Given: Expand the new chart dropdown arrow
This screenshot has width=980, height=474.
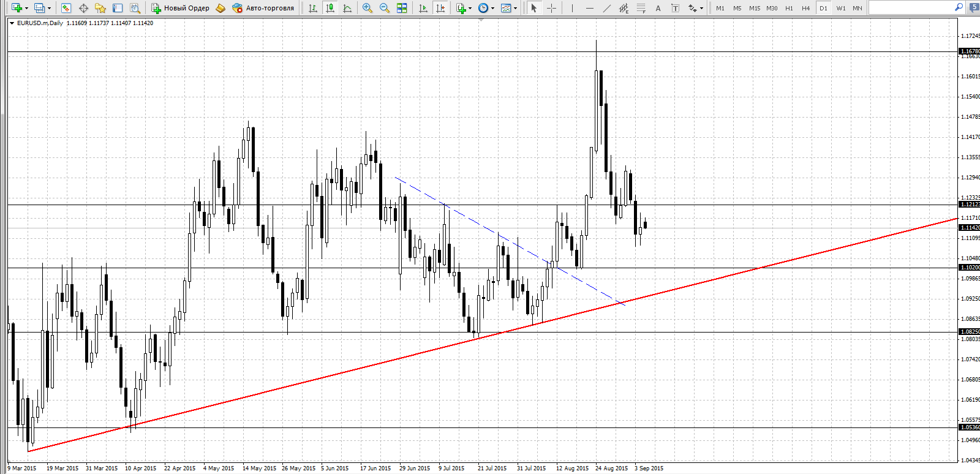Looking at the screenshot, I should click(26, 9).
